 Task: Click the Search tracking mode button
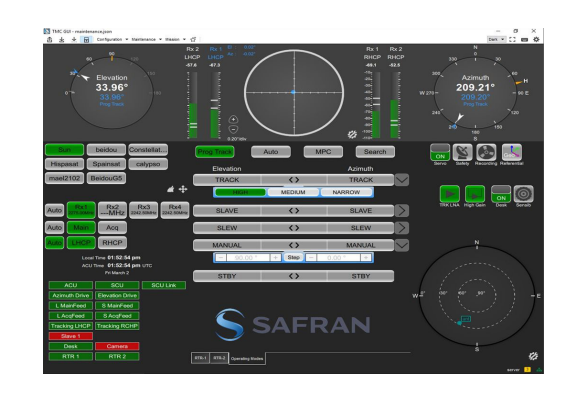click(375, 151)
